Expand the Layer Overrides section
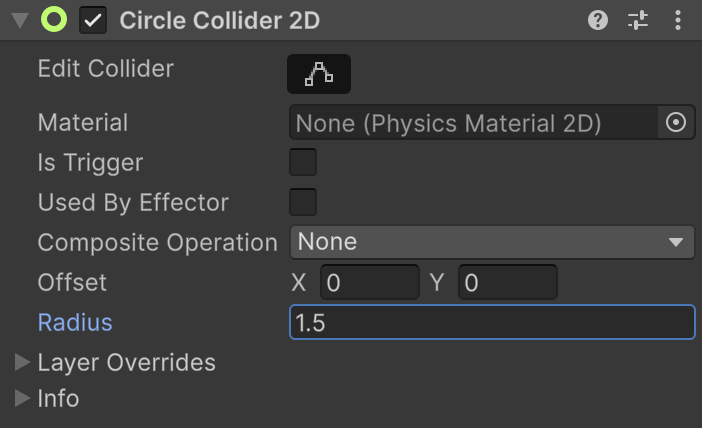This screenshot has width=702, height=428. click(x=23, y=362)
